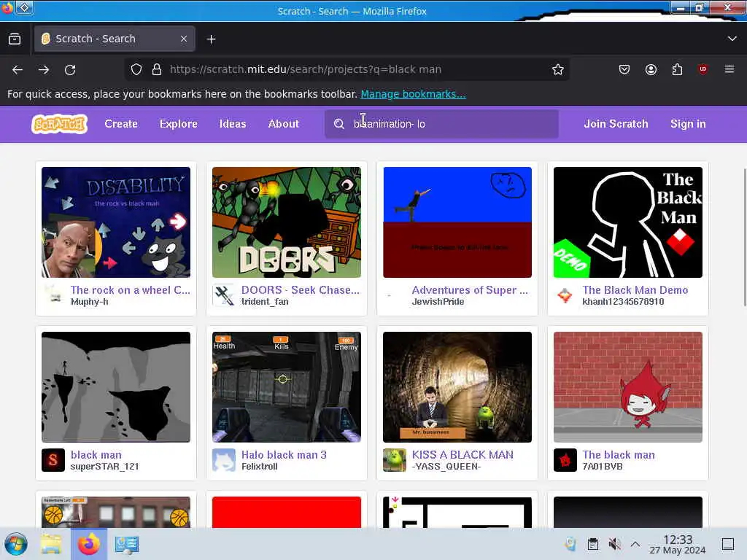Click the page vertical scrollbar
This screenshot has width=747, height=560.
point(745,238)
